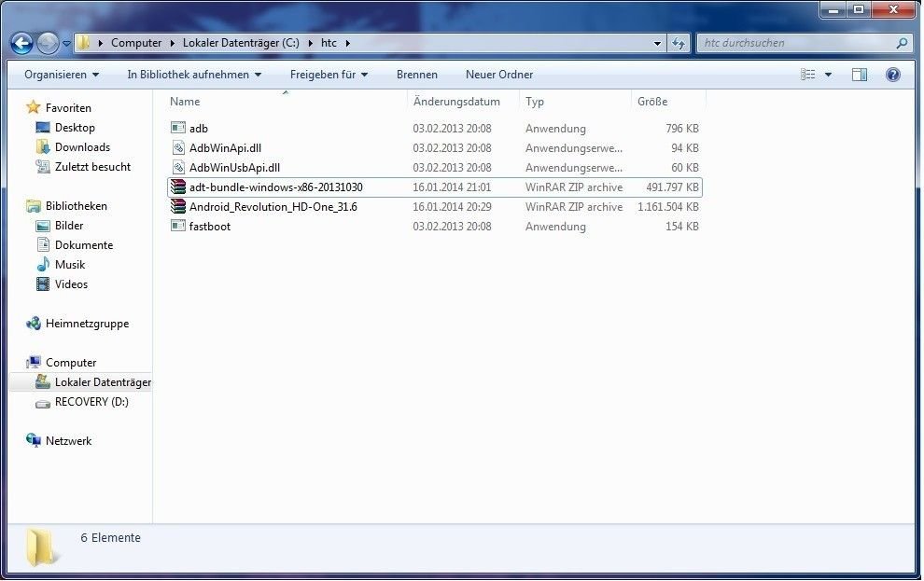
Task: Click the file name 'AdbWinApi.dll'
Action: point(225,147)
